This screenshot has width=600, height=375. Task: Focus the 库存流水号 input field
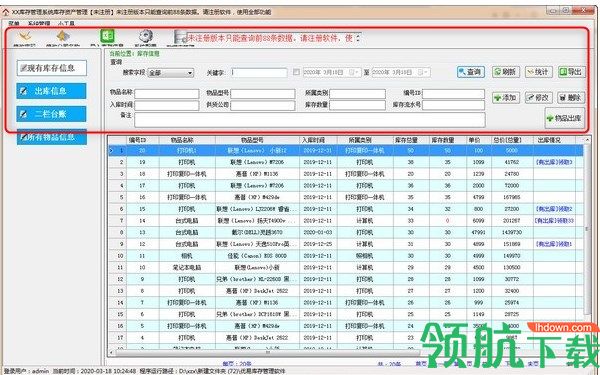pyautogui.click(x=453, y=105)
